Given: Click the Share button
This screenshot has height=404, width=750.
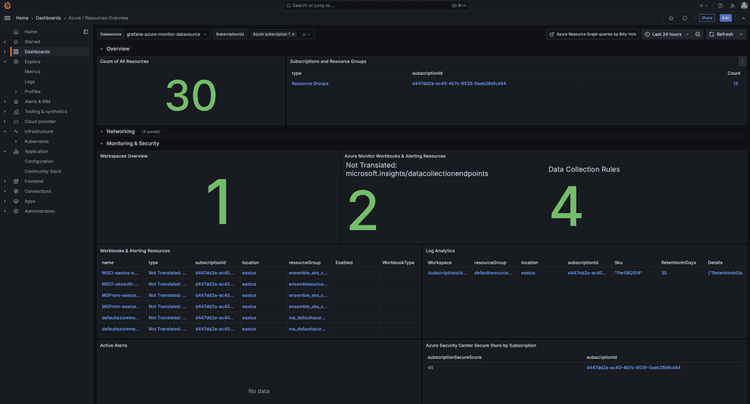Looking at the screenshot, I should pos(707,18).
